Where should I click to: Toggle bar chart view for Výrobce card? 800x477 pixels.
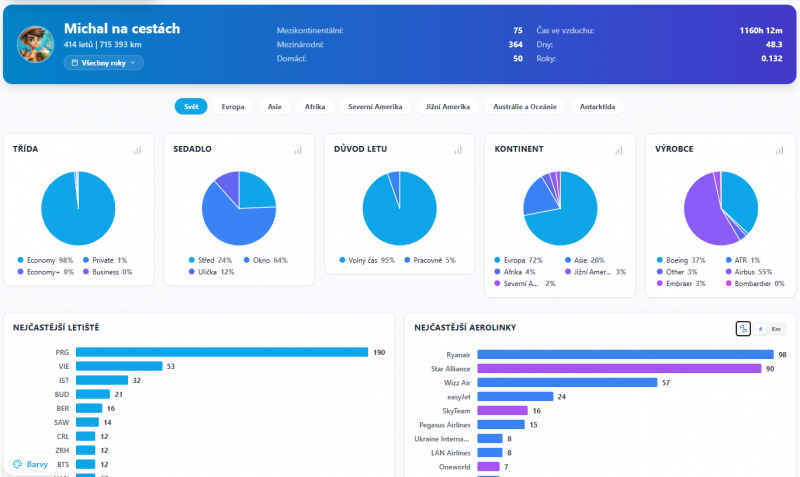[780, 150]
